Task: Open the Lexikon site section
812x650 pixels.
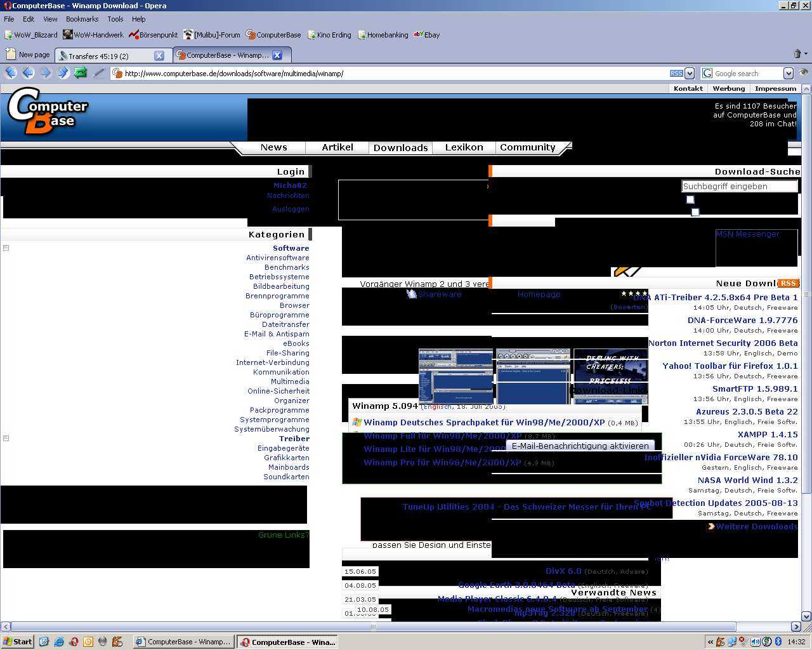Action: pos(464,147)
